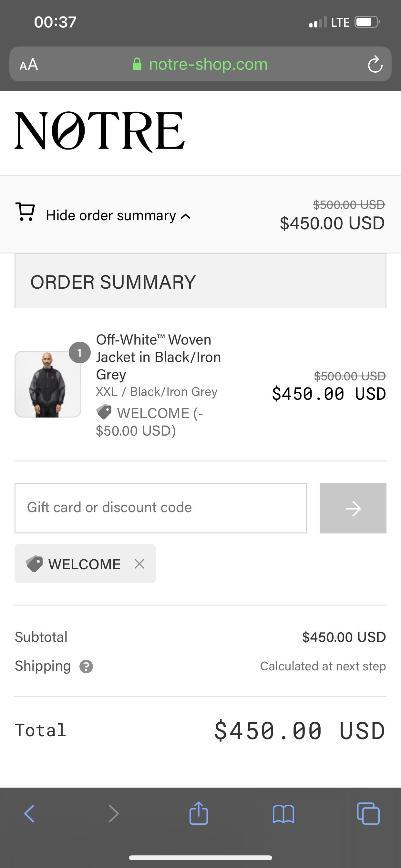Tap the Safari back arrow
The image size is (401, 868).
(30, 813)
